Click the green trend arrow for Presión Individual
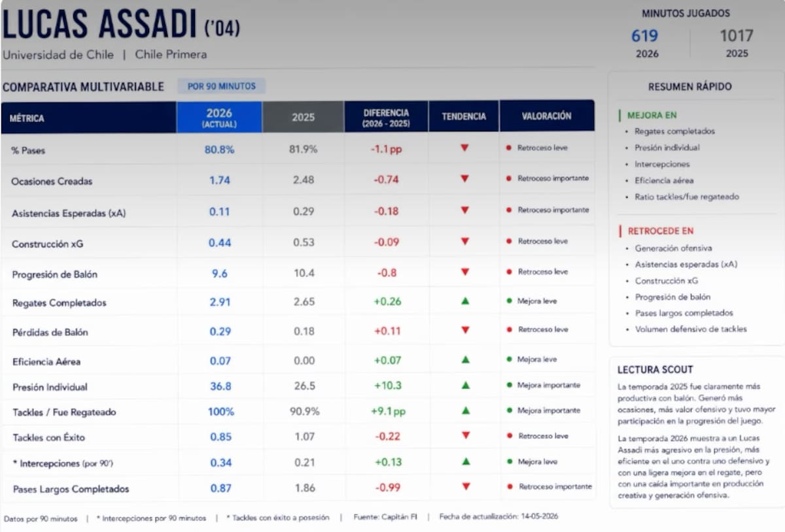This screenshot has width=785, height=532. point(465,386)
